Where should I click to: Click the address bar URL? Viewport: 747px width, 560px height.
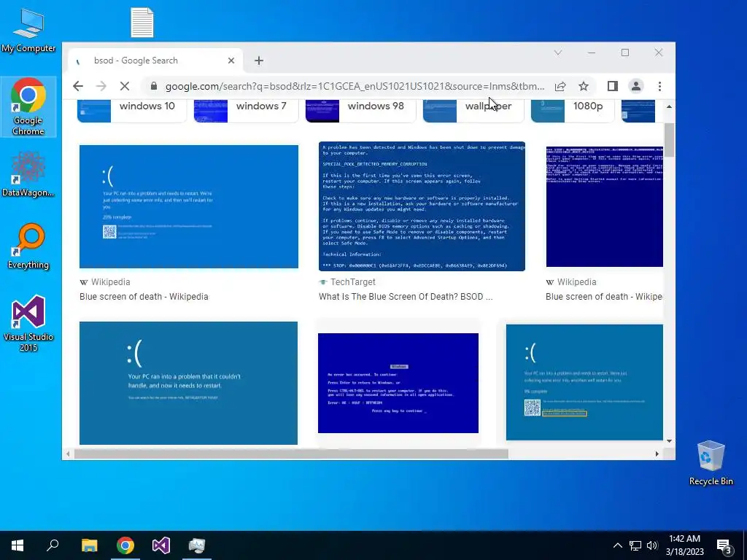pyautogui.click(x=355, y=86)
